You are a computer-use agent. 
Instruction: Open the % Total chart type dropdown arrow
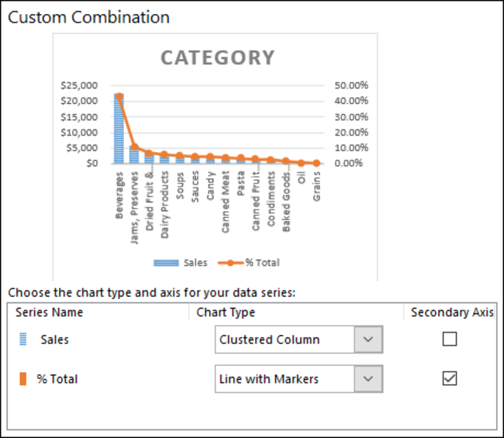point(368,379)
